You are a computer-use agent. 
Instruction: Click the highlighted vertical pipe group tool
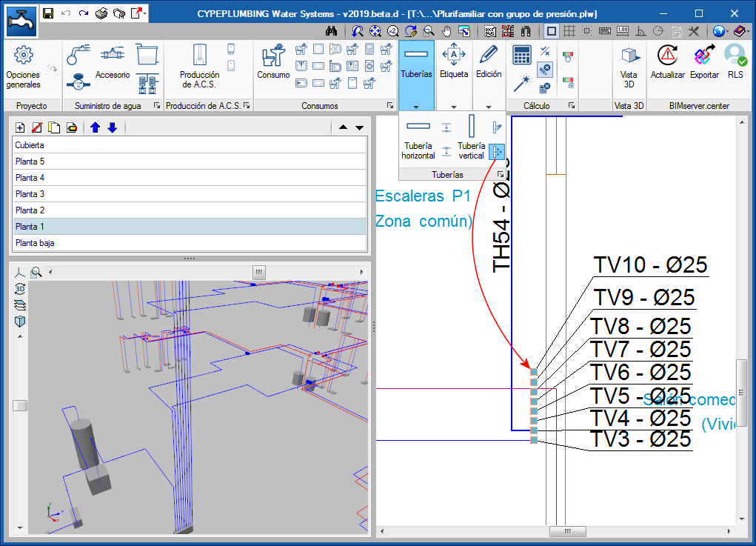tap(497, 152)
